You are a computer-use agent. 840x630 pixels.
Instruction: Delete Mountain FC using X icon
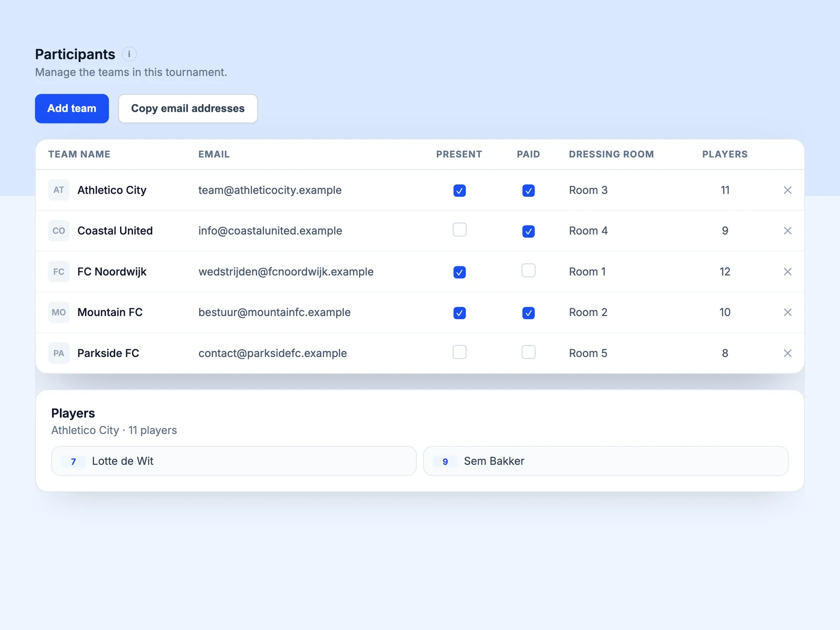(787, 312)
